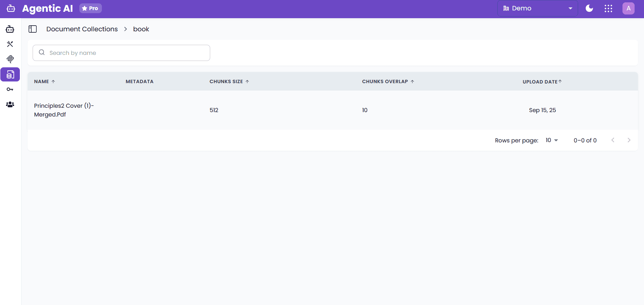Expand the rows per page dropdown
The width and height of the screenshot is (644, 305).
point(552,140)
